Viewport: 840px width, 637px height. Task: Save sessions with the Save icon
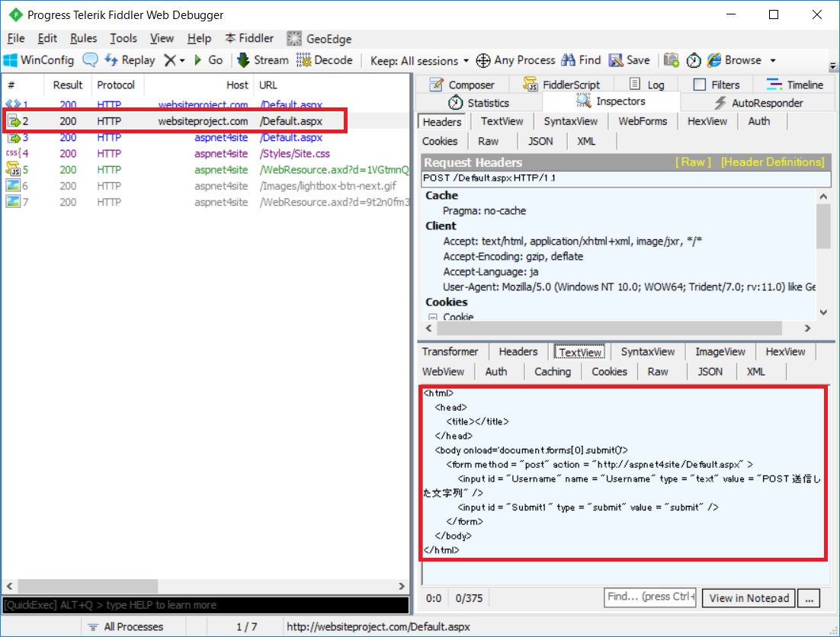616,60
